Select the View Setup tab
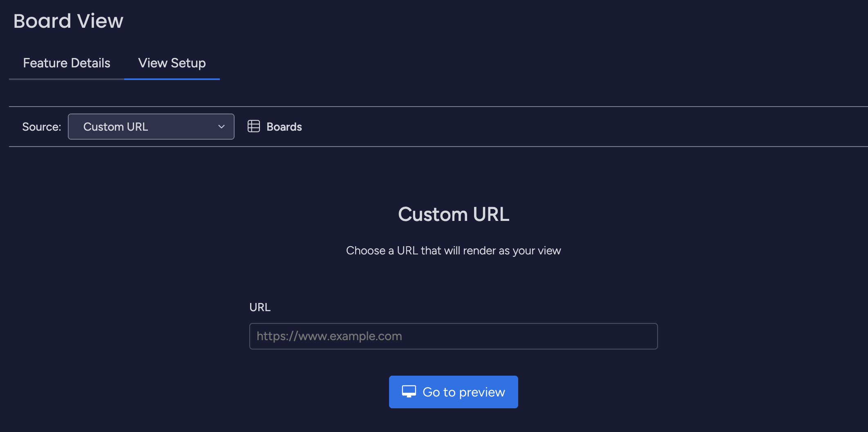This screenshot has height=432, width=868. [172, 63]
